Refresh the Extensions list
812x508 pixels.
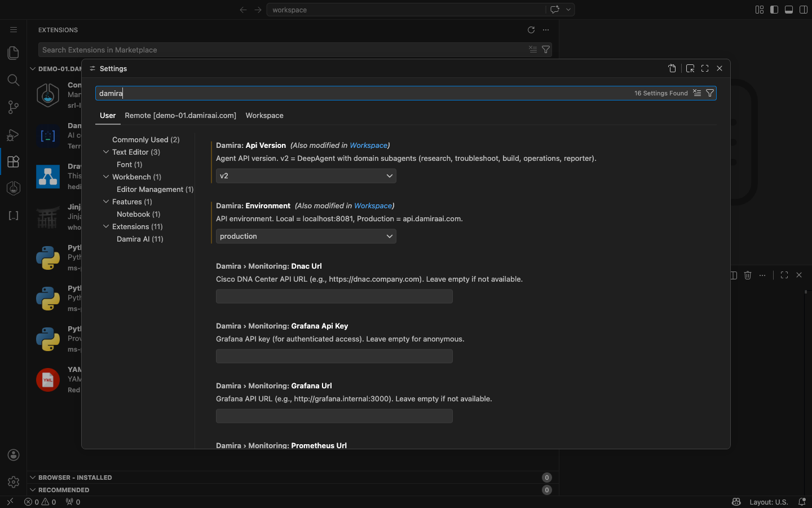coord(531,30)
